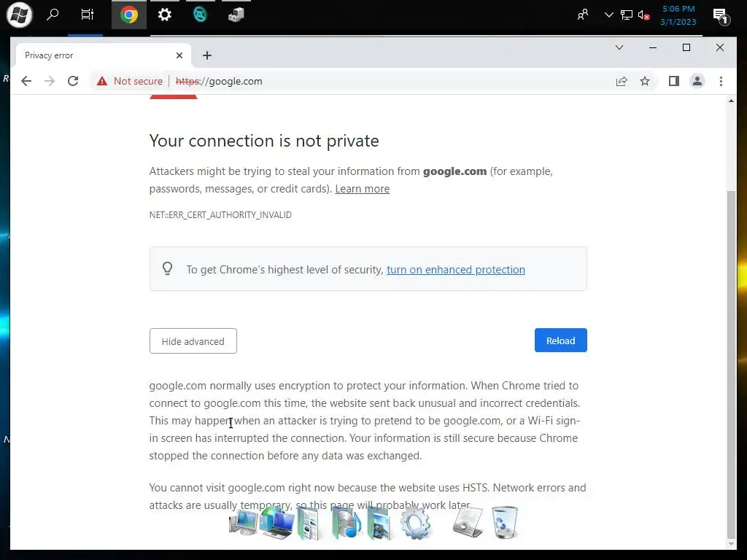Follow the turn on enhanced protection link
747x560 pixels.
(455, 270)
